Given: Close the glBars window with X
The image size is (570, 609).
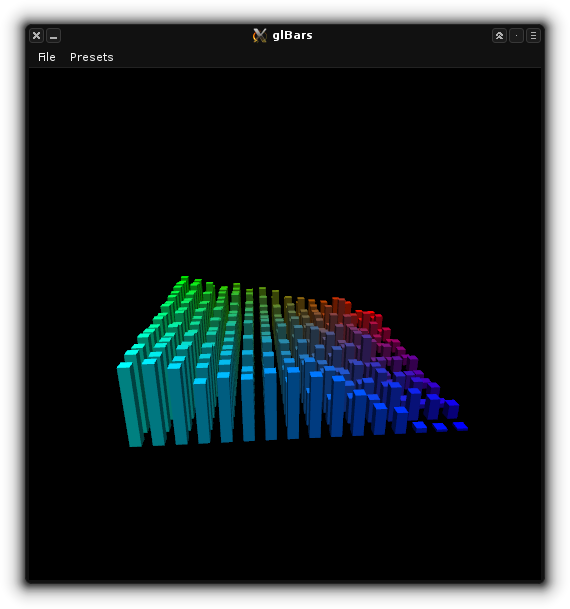Looking at the screenshot, I should pos(36,36).
